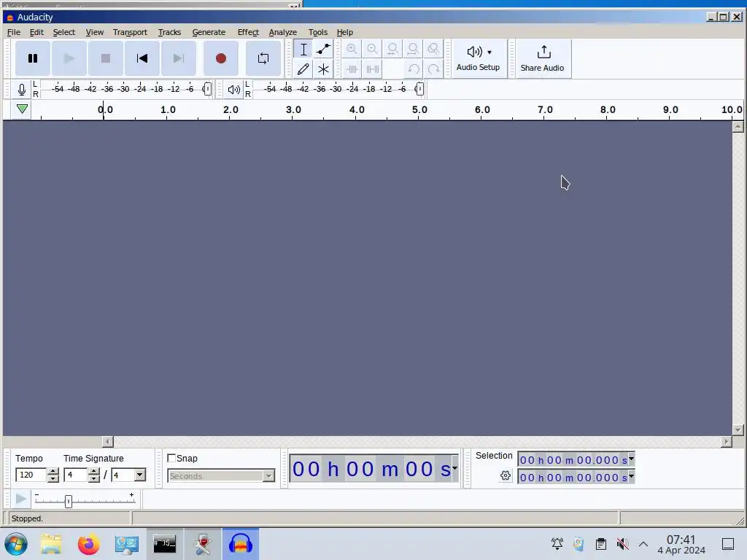Click Trim audio outside selection icon

(x=352, y=69)
